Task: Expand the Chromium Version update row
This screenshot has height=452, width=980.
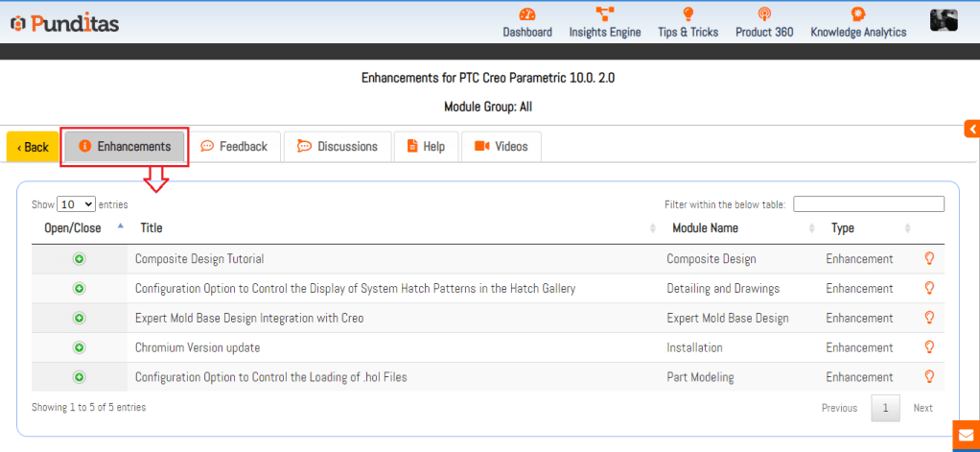Action: tap(79, 347)
